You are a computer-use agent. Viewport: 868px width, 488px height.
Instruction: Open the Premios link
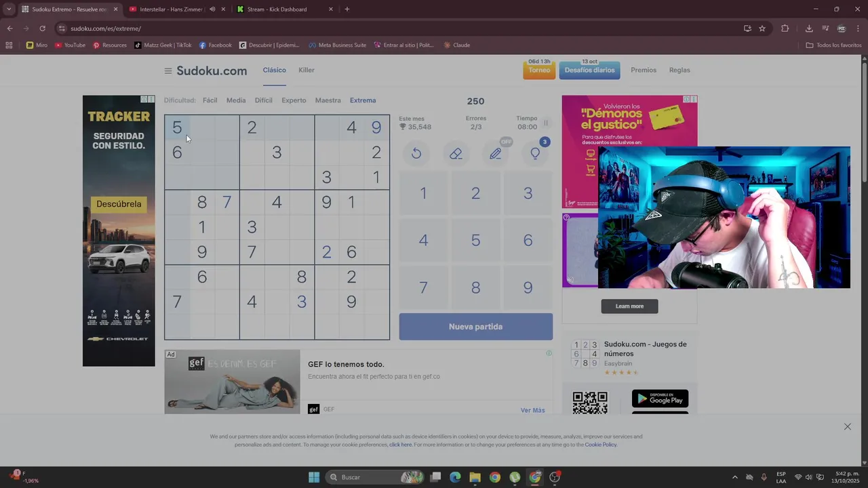click(x=644, y=70)
